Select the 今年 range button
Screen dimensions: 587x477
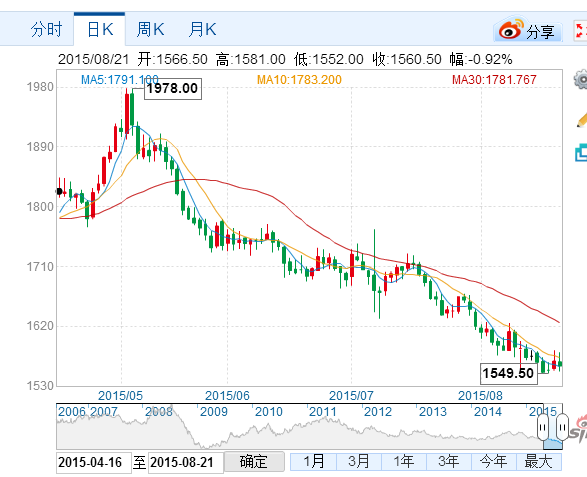pos(493,462)
